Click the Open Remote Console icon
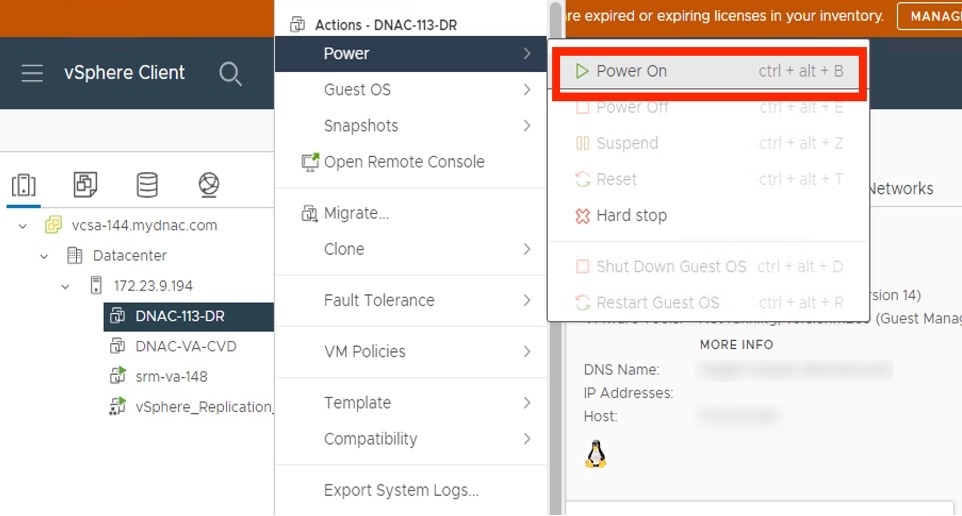The width and height of the screenshot is (962, 516). tap(310, 162)
